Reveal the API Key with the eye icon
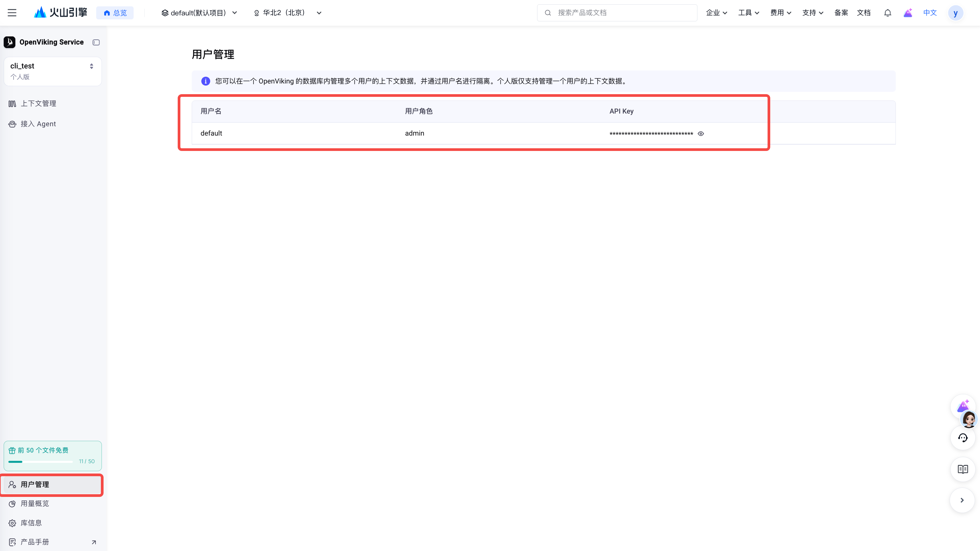The height and width of the screenshot is (551, 980). point(701,134)
